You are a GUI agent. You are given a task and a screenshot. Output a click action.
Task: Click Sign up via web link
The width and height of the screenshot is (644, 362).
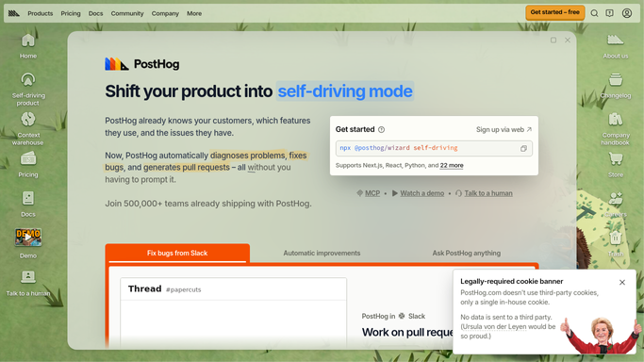[x=504, y=130]
